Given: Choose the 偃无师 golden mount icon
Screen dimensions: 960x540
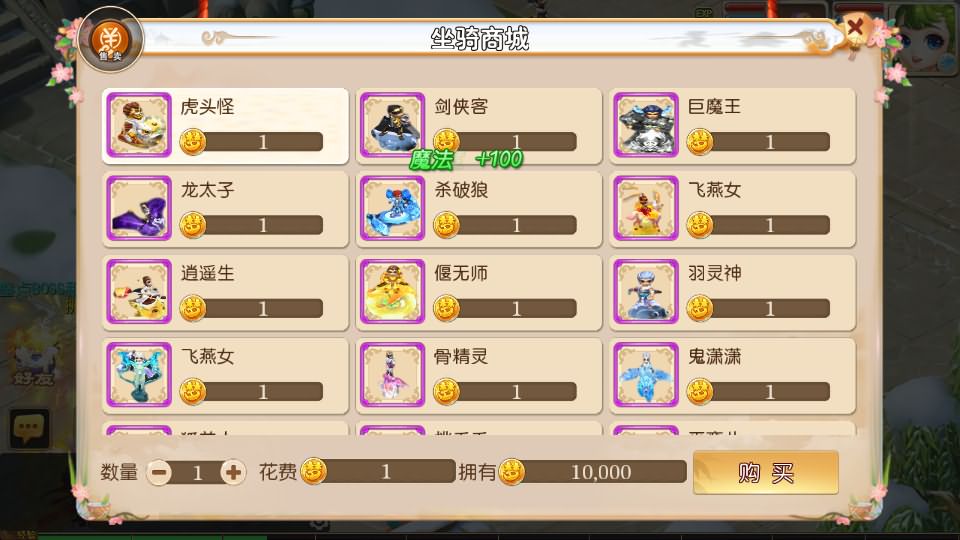Looking at the screenshot, I should pyautogui.click(x=392, y=291).
